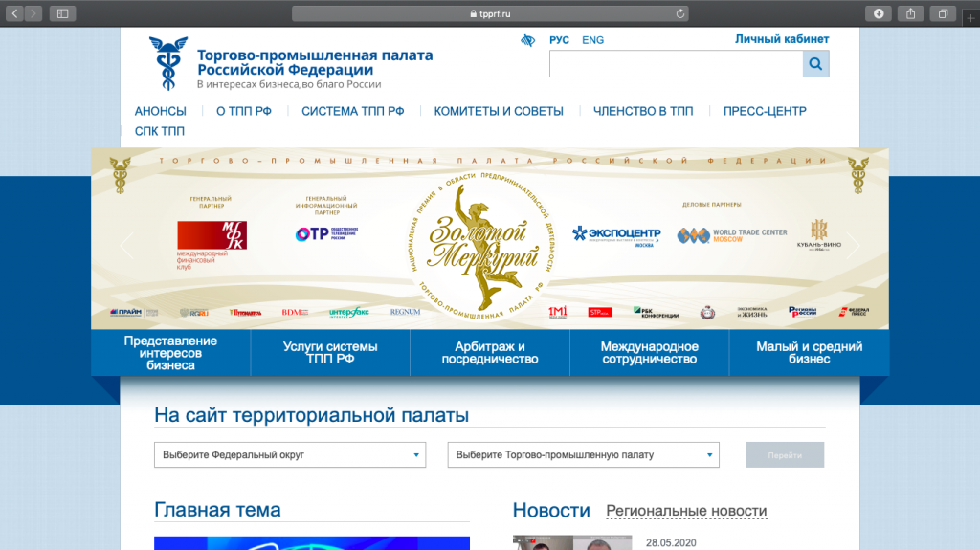Viewport: 980px width, 550px height.
Task: Expand the Выберите Федеральный округ dropdown
Action: click(290, 455)
